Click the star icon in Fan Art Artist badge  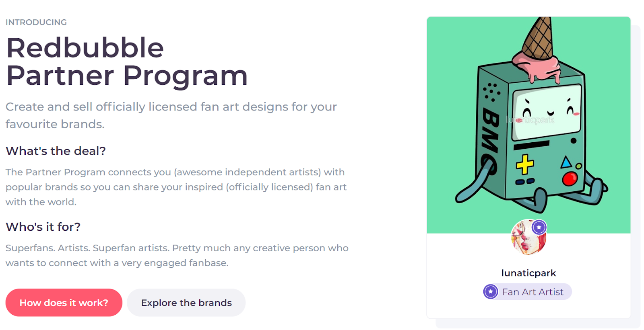pos(491,291)
